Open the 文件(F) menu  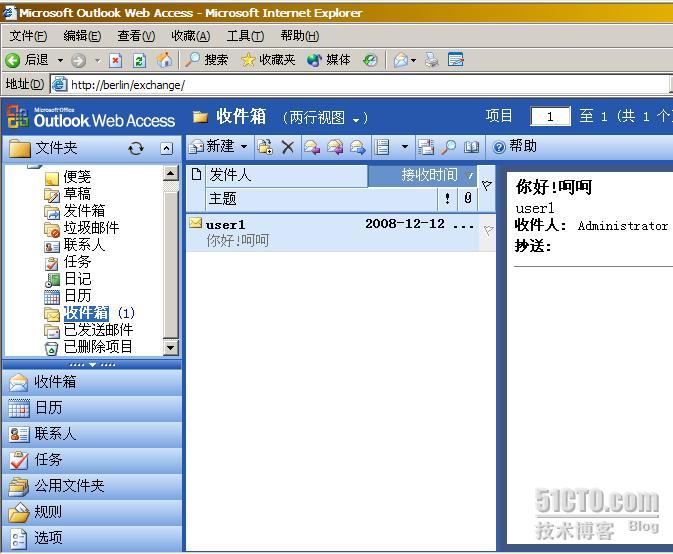tap(28, 36)
